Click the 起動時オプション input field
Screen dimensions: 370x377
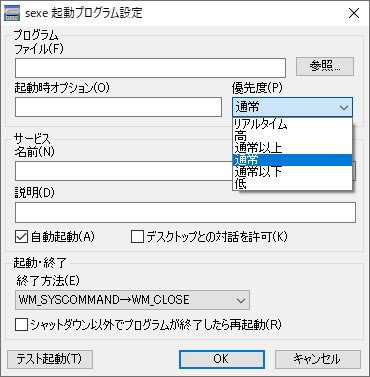pyautogui.click(x=118, y=107)
